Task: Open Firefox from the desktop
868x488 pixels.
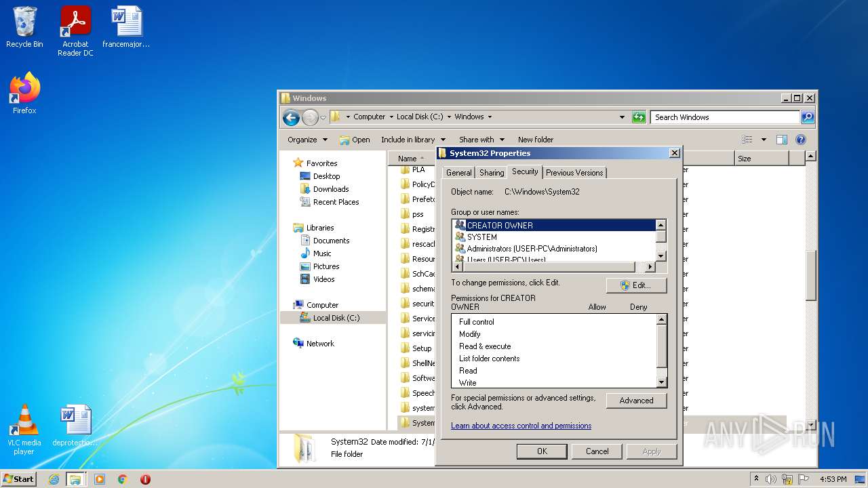Action: point(24,94)
